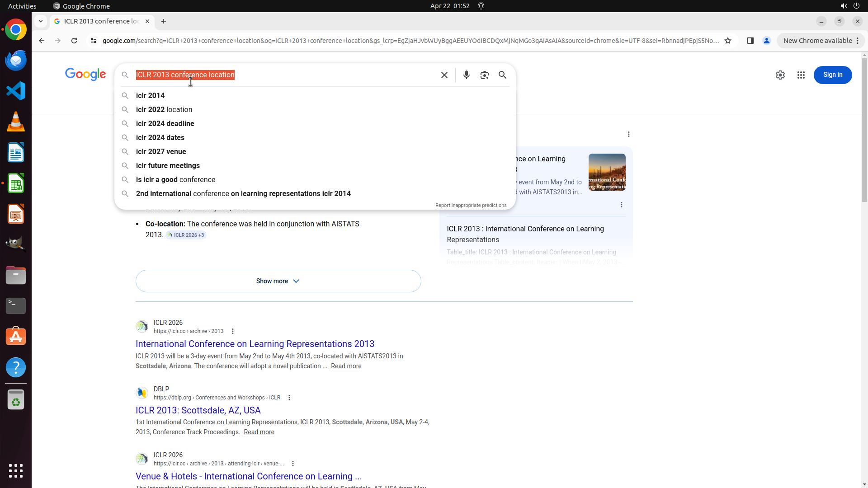This screenshot has height=488, width=868.
Task: Expand Show more in AI overview
Action: (278, 281)
